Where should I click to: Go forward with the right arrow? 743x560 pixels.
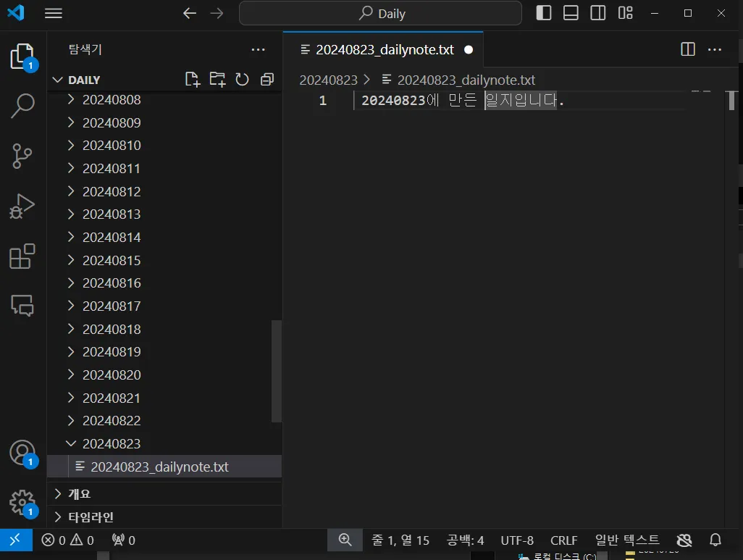(217, 13)
